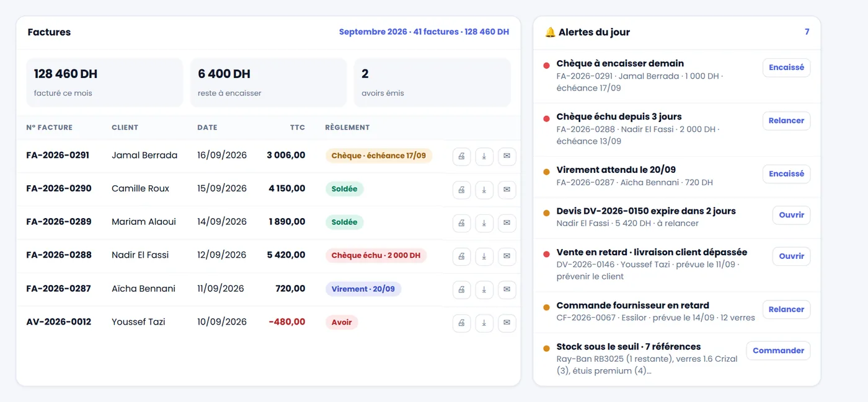This screenshot has width=868, height=402.
Task: Email invoice FA-2026-0291 to Jamal Berrada
Action: (x=507, y=156)
